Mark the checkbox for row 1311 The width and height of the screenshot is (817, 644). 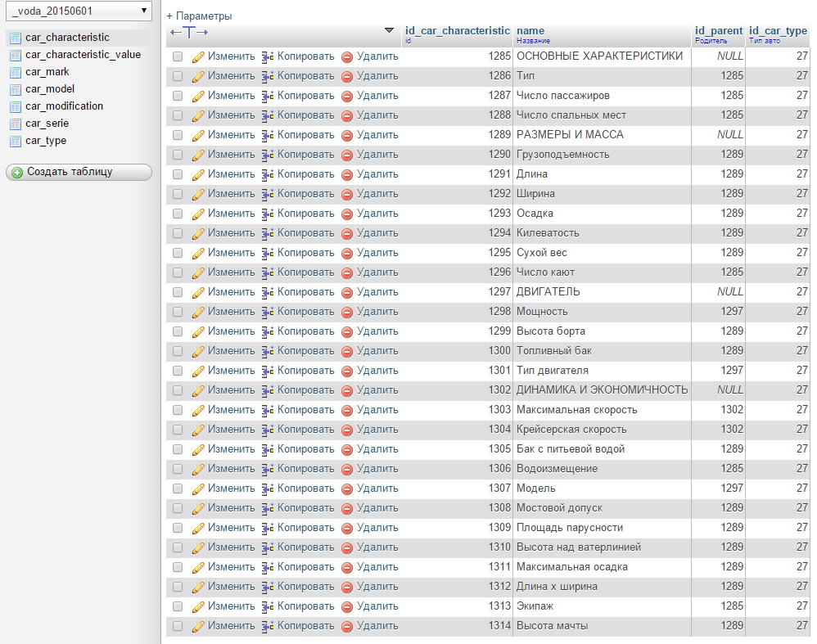(178, 567)
